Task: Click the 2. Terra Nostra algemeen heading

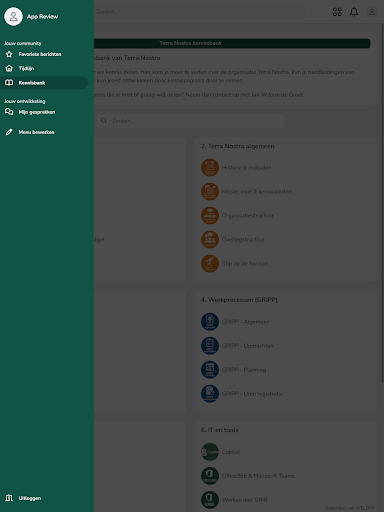Action: 237,146
